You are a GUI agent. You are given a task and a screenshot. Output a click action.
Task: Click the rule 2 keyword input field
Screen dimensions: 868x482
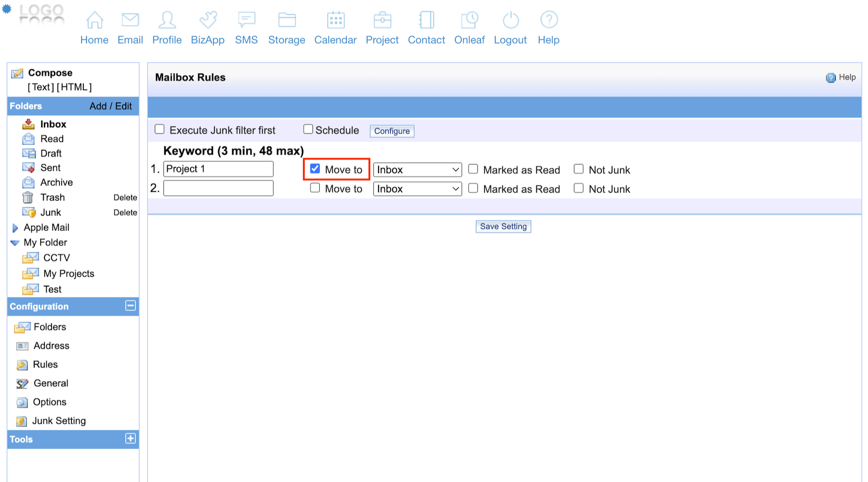(218, 188)
